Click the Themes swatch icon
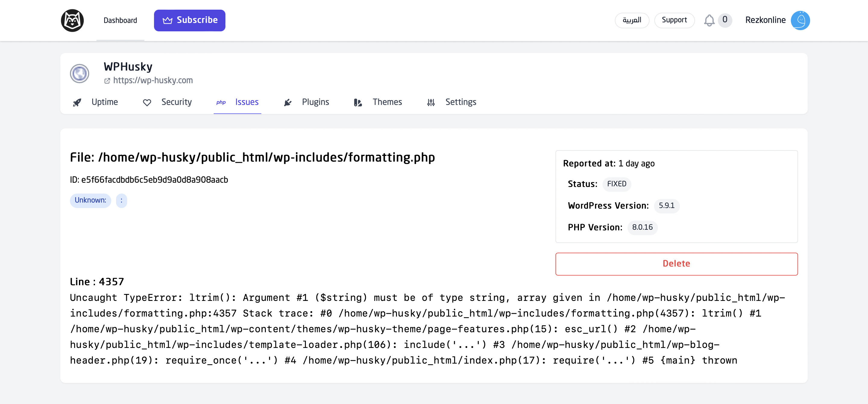This screenshot has height=404, width=868. [x=357, y=103]
